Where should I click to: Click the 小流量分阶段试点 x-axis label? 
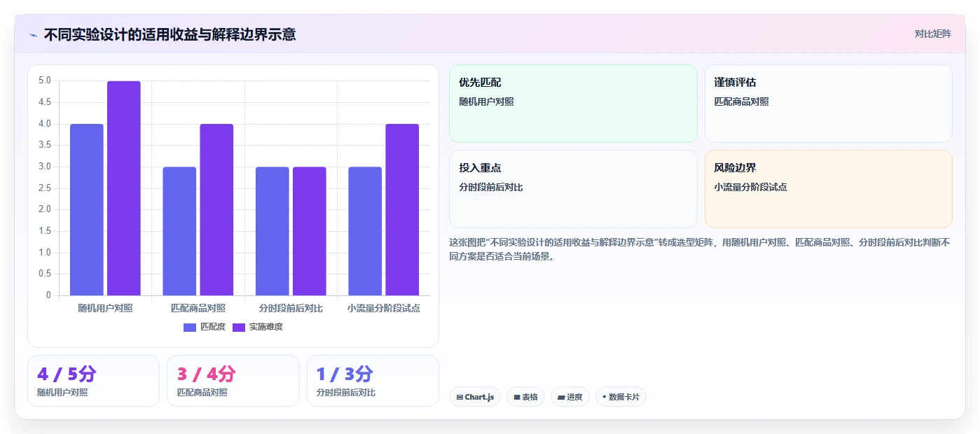(x=384, y=308)
